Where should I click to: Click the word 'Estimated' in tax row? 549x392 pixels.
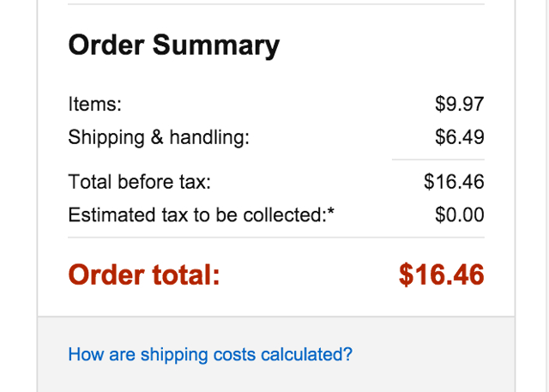pyautogui.click(x=112, y=214)
